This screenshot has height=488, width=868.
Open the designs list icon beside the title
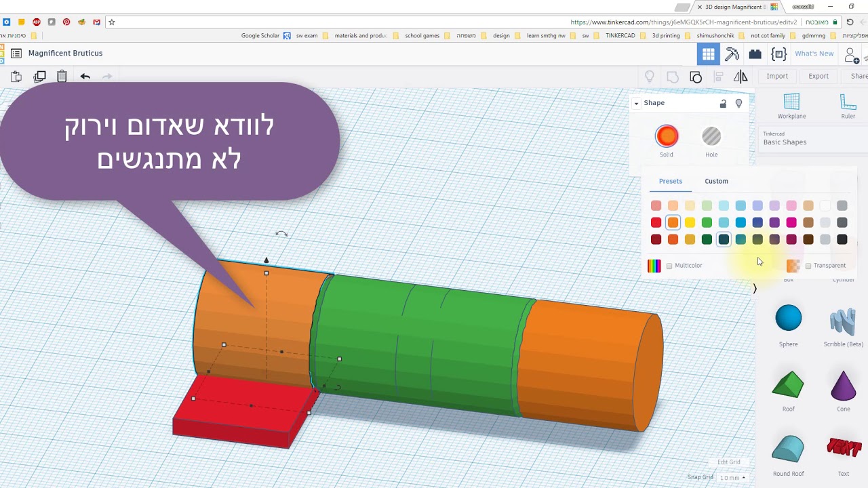pos(16,53)
